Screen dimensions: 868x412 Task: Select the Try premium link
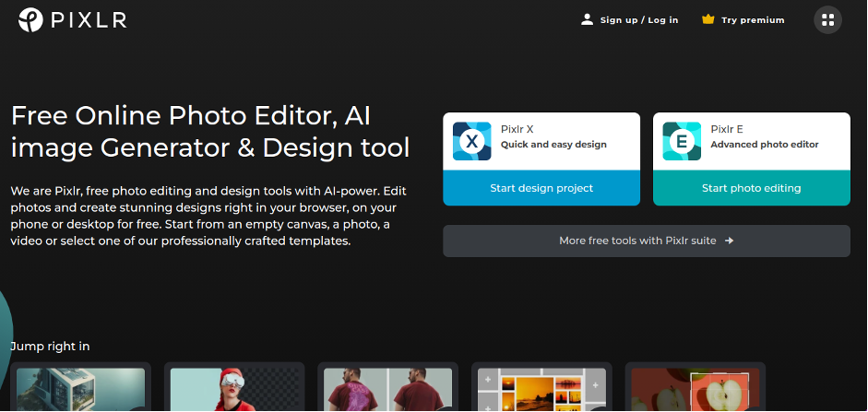[753, 19]
